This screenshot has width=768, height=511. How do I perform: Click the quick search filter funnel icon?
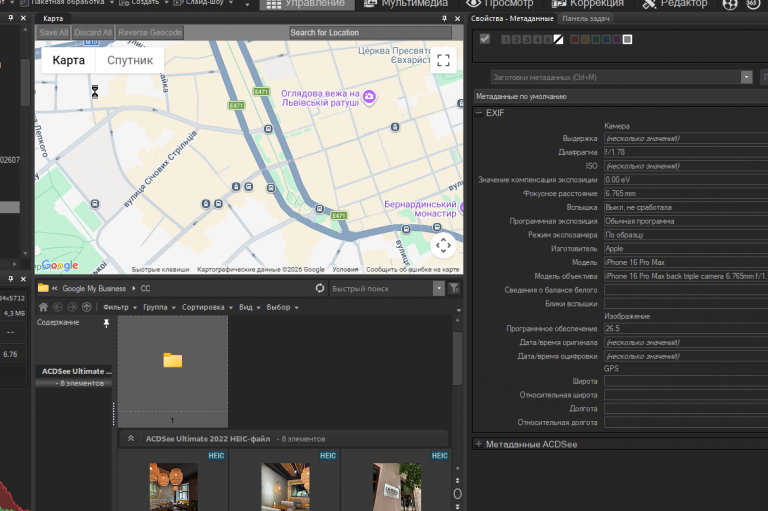455,288
